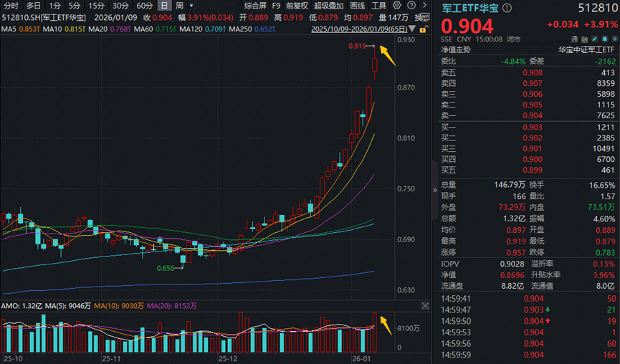Open the 华宝中证军工ETF link
The width and height of the screenshot is (620, 364).
coord(587,50)
